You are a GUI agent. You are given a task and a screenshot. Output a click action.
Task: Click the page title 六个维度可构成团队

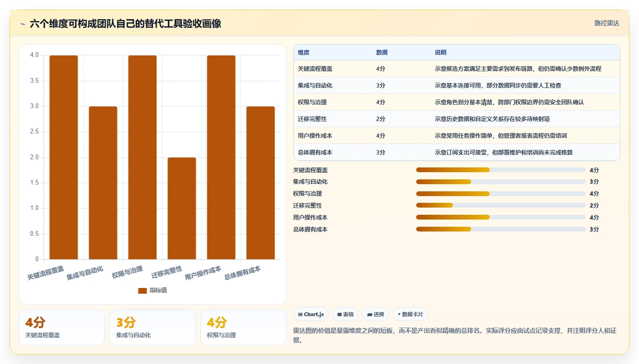pos(125,24)
